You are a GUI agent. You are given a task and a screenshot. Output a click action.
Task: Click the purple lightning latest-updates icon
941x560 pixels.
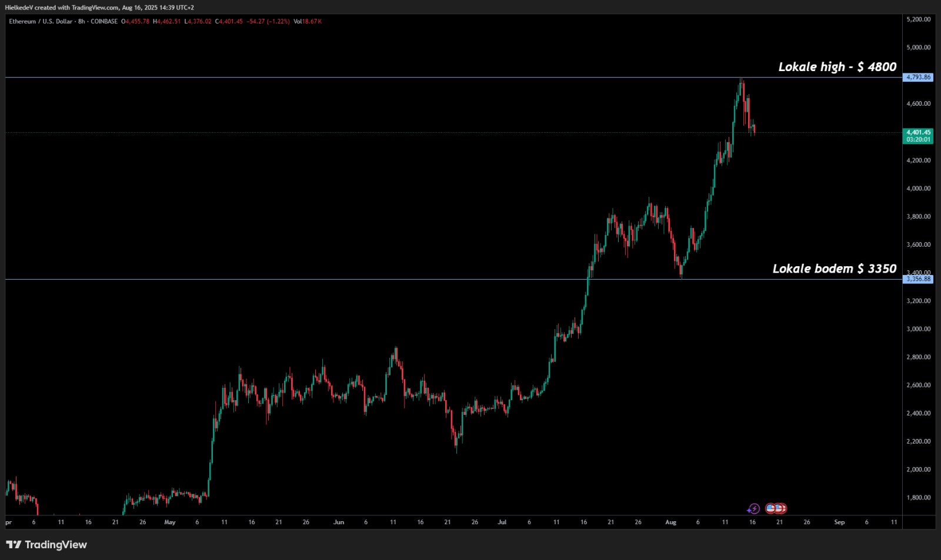coord(754,509)
